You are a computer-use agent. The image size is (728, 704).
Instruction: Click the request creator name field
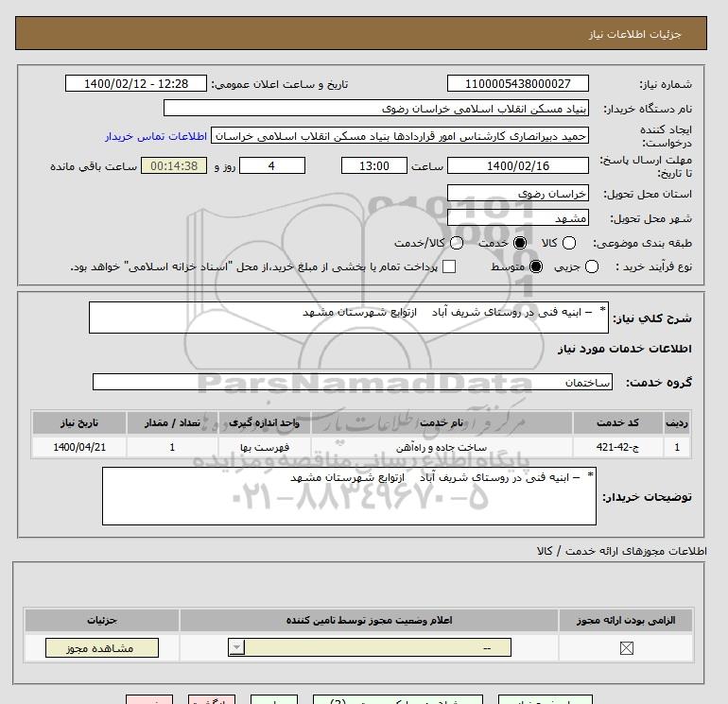(400, 136)
